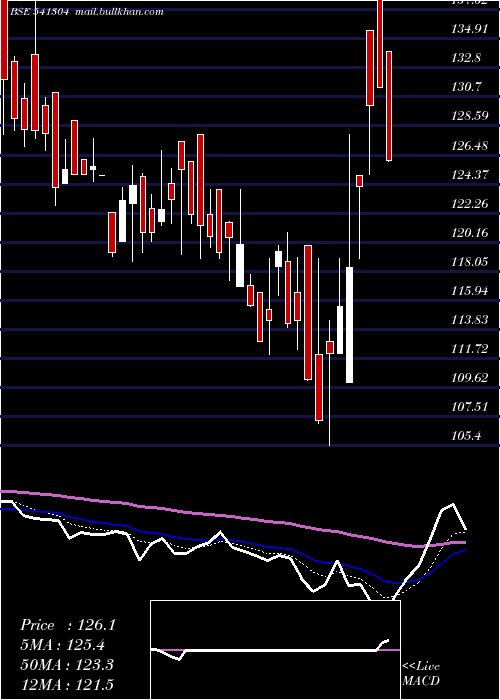Select the 124.37 price axis label
The height and width of the screenshot is (700, 500).
coord(469,175)
